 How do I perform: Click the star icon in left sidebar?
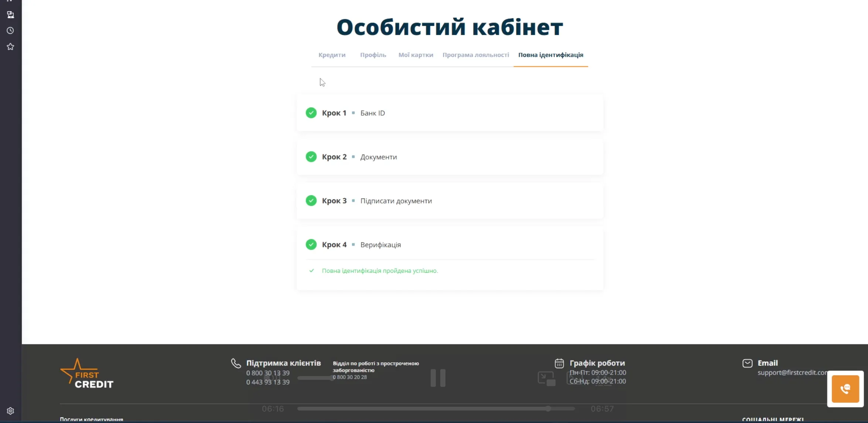(x=10, y=47)
